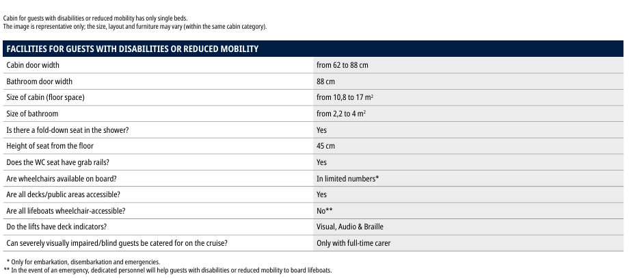Select the 'No**' lifeboat accessibility value

[325, 211]
